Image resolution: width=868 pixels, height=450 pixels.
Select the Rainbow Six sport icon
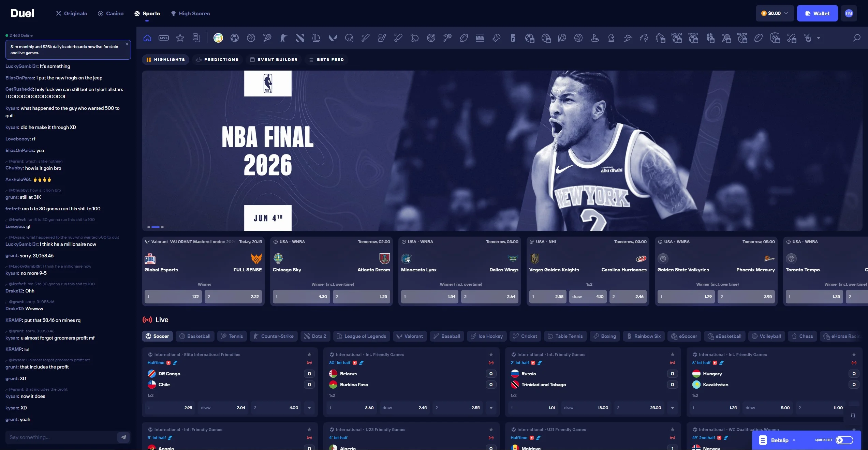pyautogui.click(x=513, y=38)
